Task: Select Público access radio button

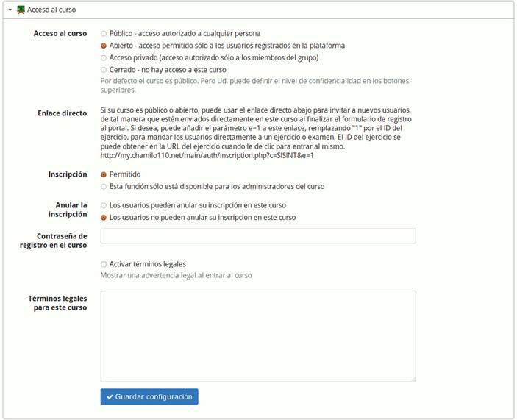Action: (x=104, y=34)
